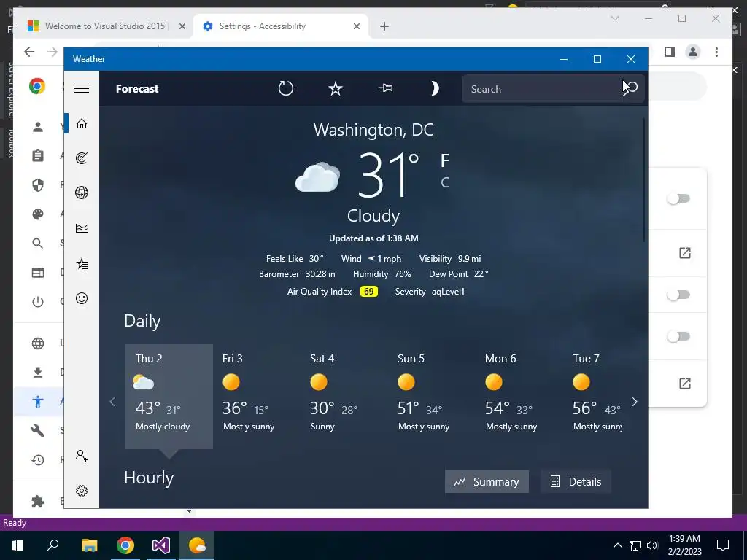Select Mon 6 daily forecast

point(519,396)
